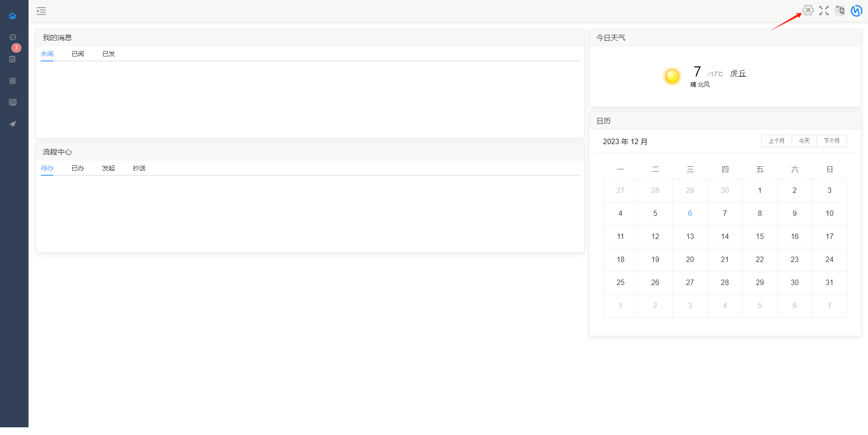This screenshot has height=435, width=868.
Task: Select December 13 in the calendar
Action: click(x=690, y=236)
